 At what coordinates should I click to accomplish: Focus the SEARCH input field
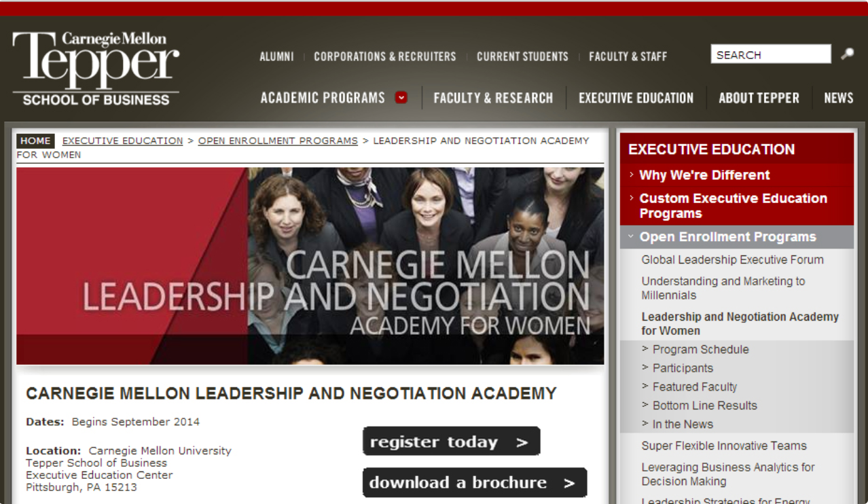[771, 54]
